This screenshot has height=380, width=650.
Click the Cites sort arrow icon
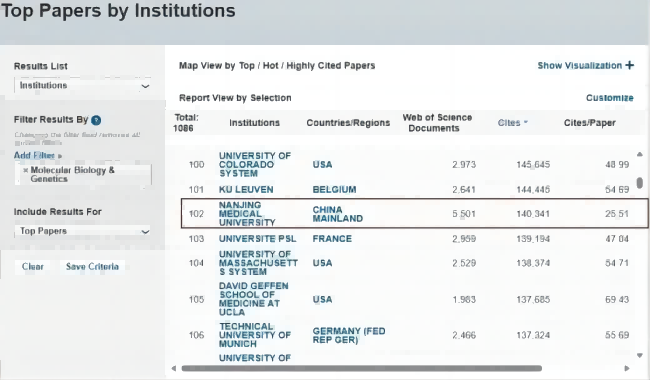[526, 122]
